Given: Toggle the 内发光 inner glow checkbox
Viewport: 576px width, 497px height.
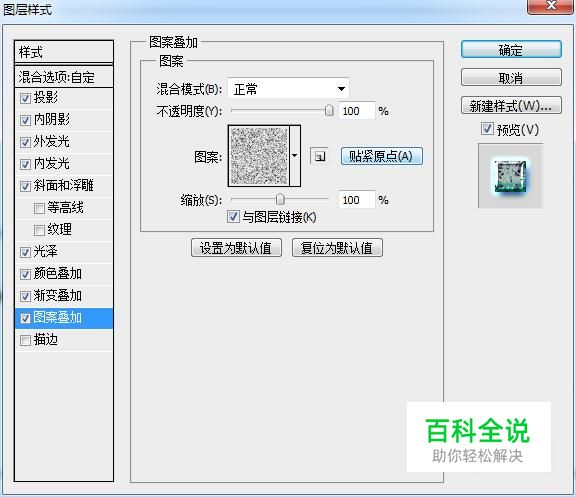Looking at the screenshot, I should [x=25, y=164].
